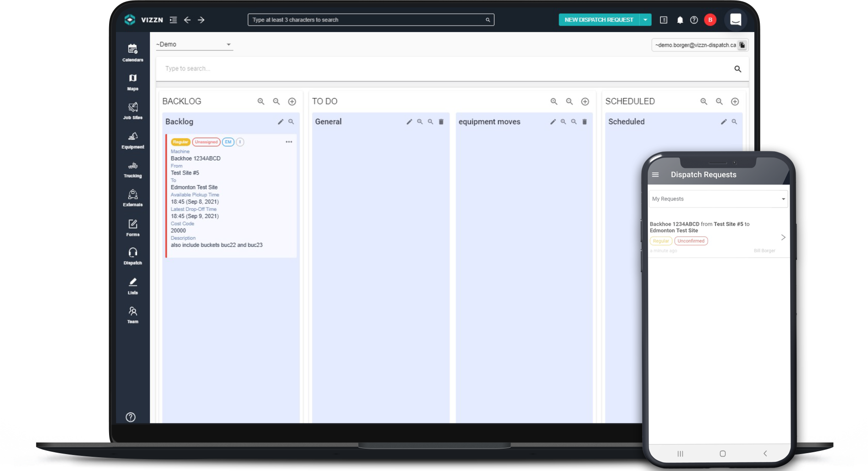
Task: Copy the demo.borger email address
Action: (742, 45)
